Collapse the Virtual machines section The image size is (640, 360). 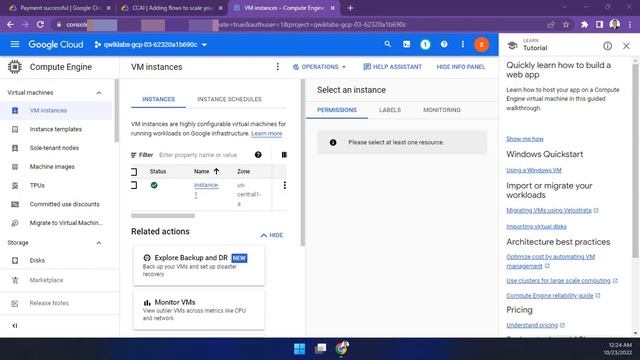click(99, 93)
